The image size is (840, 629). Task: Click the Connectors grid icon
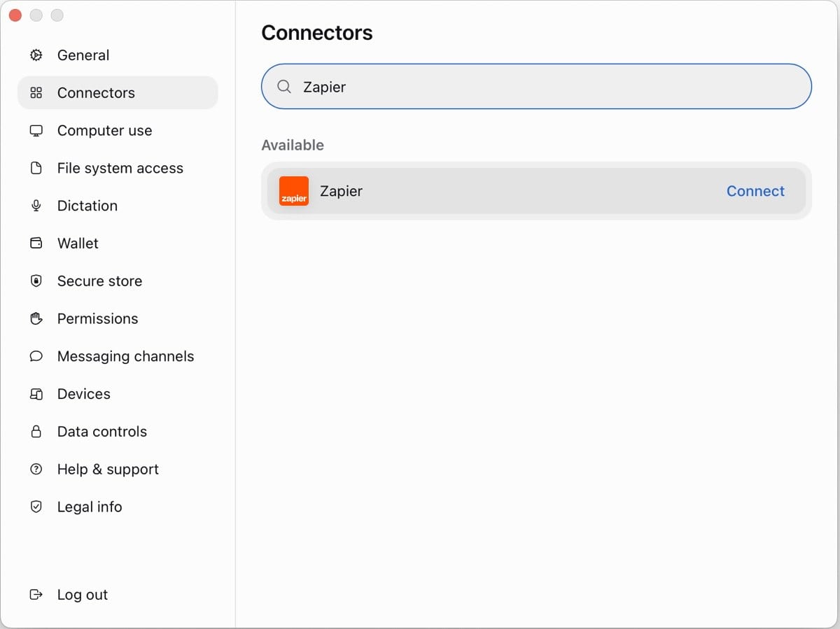[x=36, y=93]
